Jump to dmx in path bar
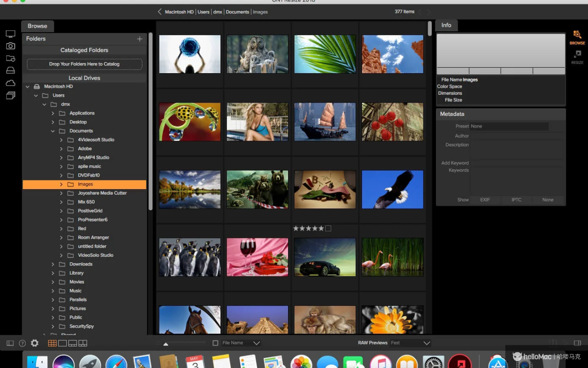 point(217,12)
